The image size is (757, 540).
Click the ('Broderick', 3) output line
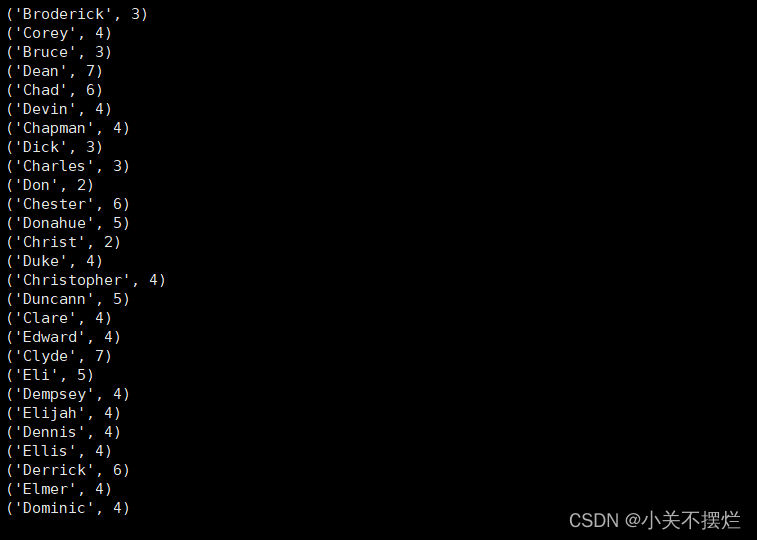coord(77,14)
